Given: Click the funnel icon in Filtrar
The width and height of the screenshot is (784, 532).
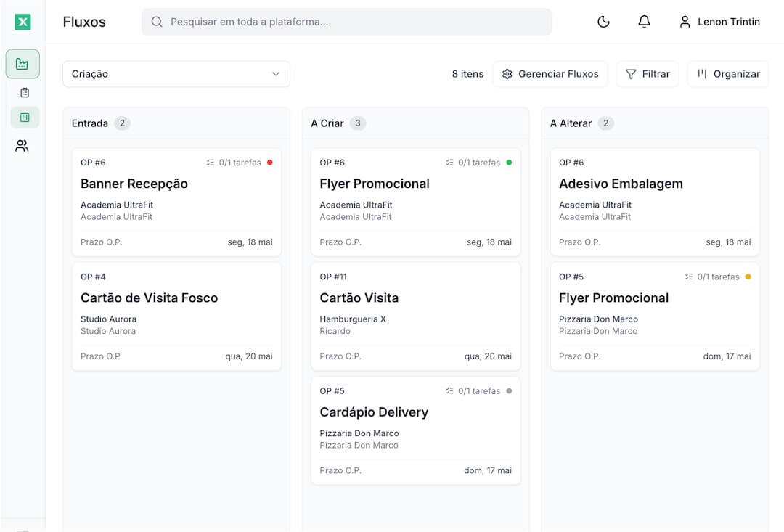Looking at the screenshot, I should (631, 74).
